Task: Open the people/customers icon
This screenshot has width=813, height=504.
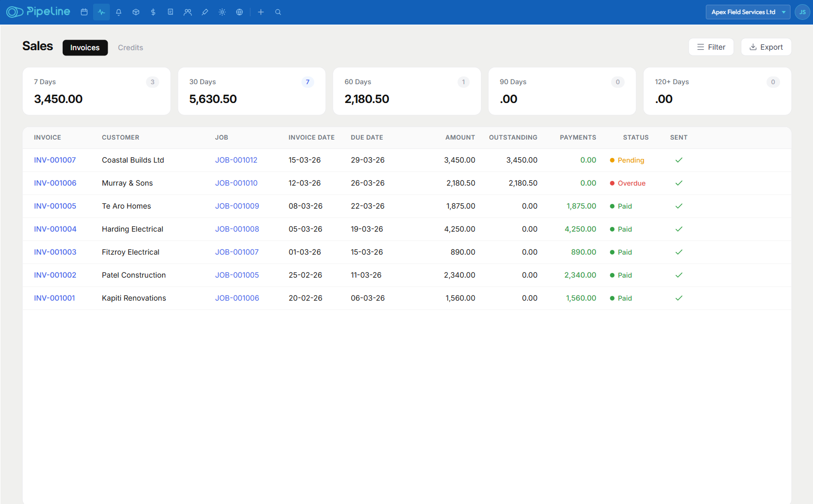Action: pos(187,12)
